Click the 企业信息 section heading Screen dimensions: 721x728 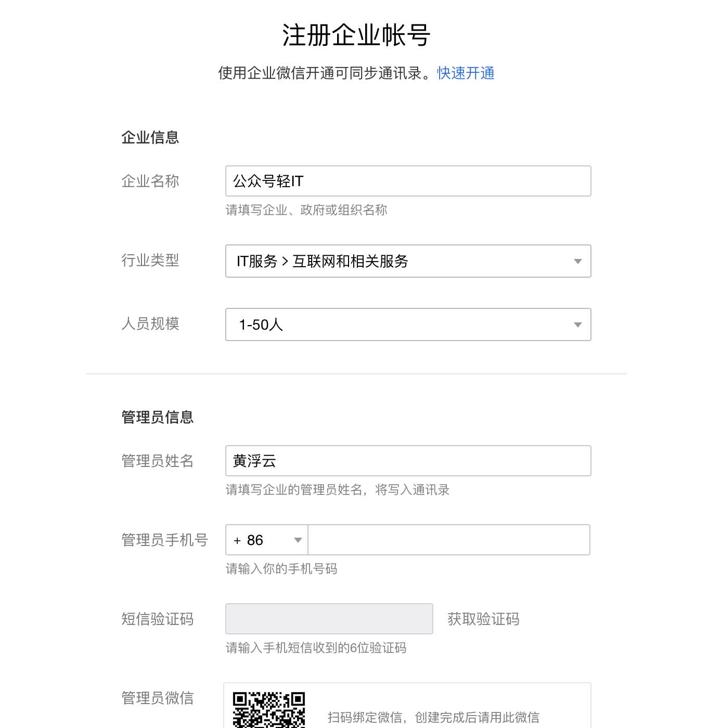[x=150, y=137]
